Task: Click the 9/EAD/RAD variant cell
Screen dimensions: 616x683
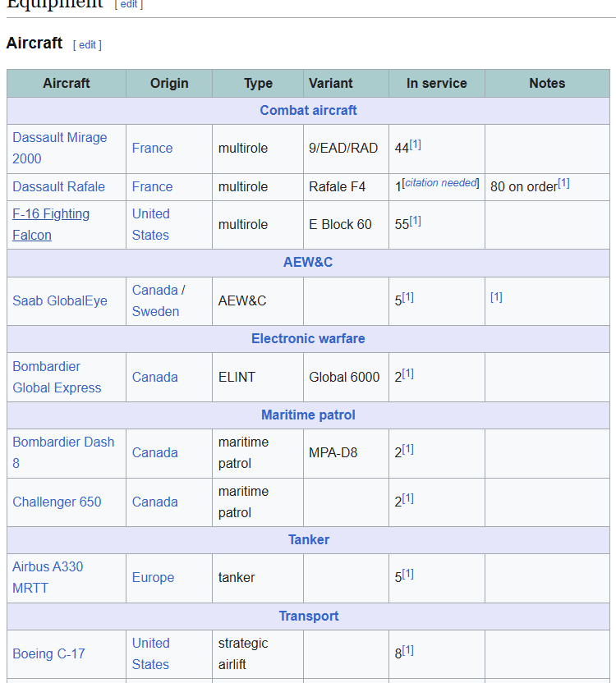Action: (346, 149)
